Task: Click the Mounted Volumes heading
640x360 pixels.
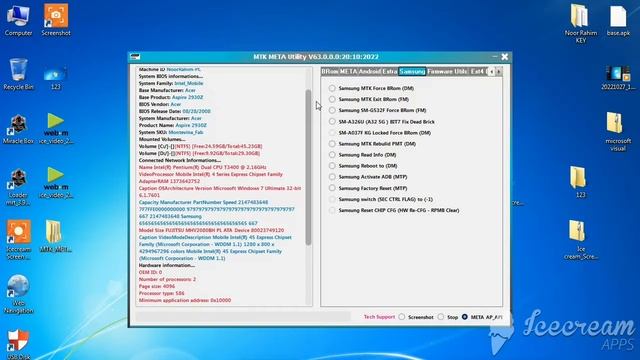Action: coord(162,139)
